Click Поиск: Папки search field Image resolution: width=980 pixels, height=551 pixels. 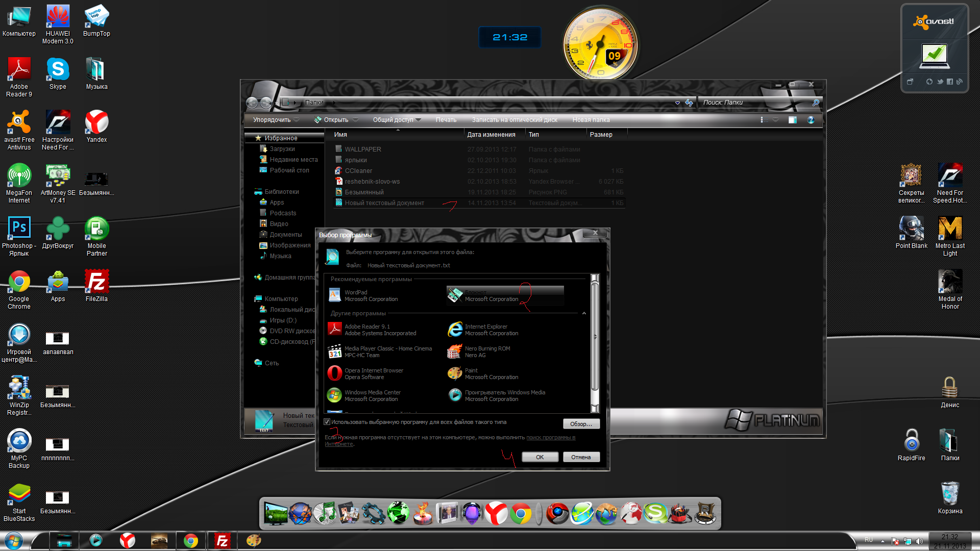point(755,103)
